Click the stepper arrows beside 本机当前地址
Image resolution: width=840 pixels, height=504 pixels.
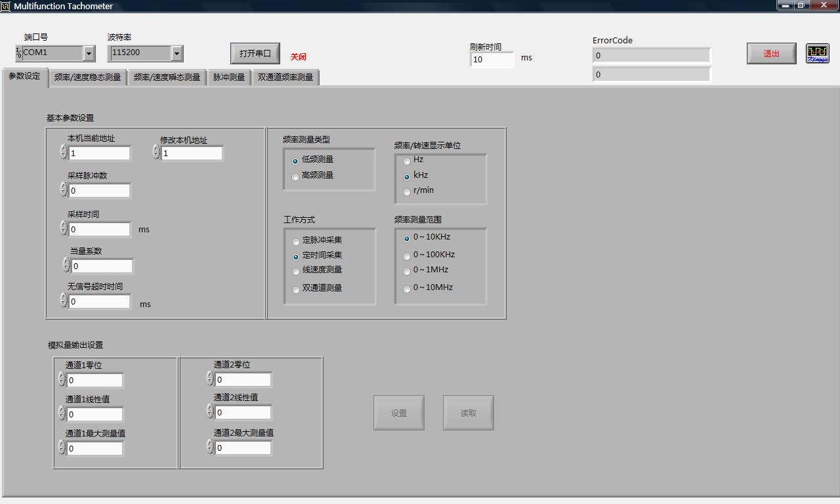64,152
